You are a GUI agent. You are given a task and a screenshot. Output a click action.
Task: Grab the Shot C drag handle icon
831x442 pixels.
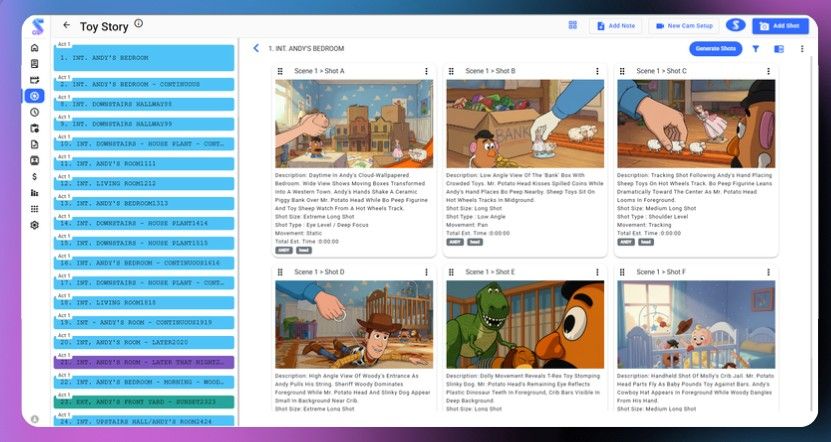tap(622, 71)
